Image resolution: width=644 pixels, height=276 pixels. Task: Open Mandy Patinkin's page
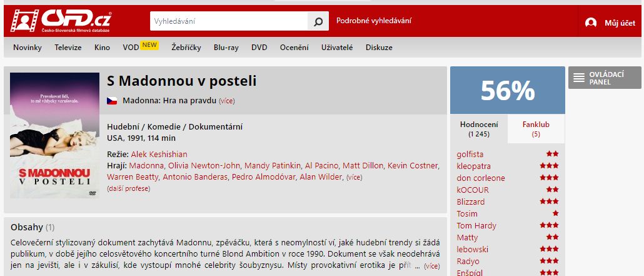coord(273,166)
